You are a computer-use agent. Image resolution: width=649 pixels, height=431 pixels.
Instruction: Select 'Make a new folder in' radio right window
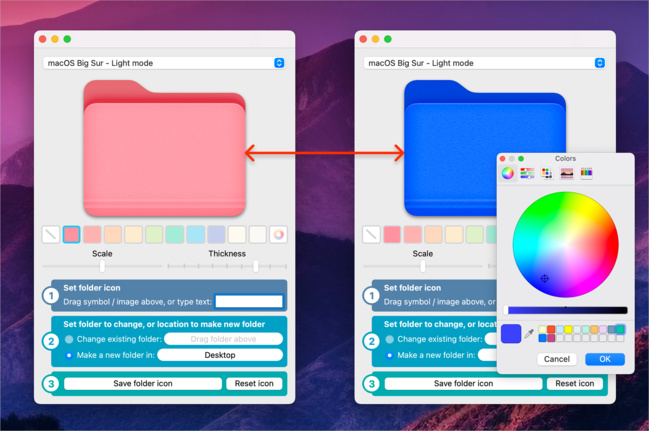(389, 355)
